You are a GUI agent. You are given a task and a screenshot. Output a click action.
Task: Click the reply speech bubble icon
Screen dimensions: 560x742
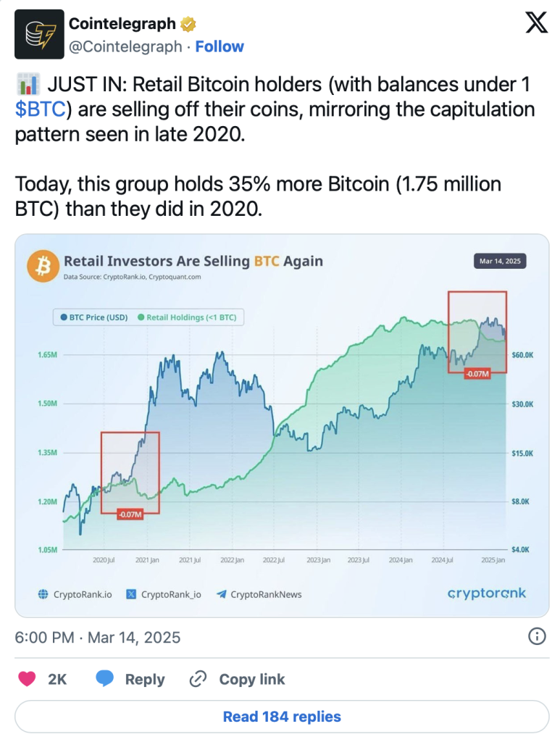[x=105, y=679]
